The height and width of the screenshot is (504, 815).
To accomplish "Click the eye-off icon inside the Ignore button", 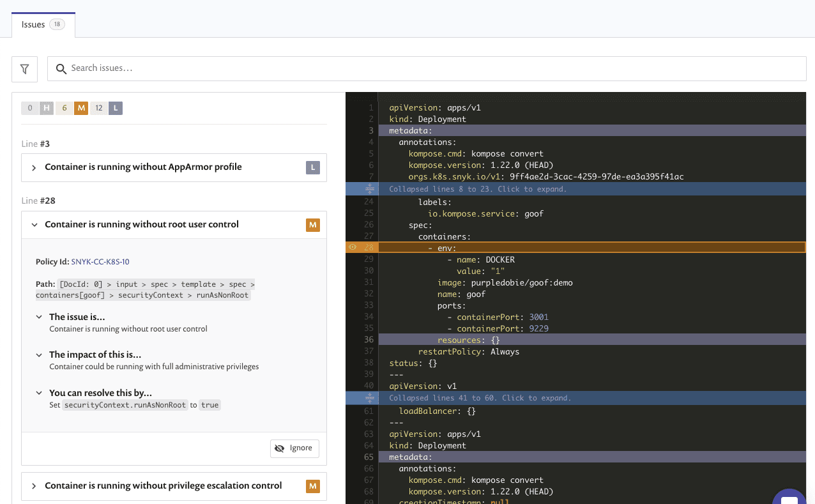I will point(279,448).
